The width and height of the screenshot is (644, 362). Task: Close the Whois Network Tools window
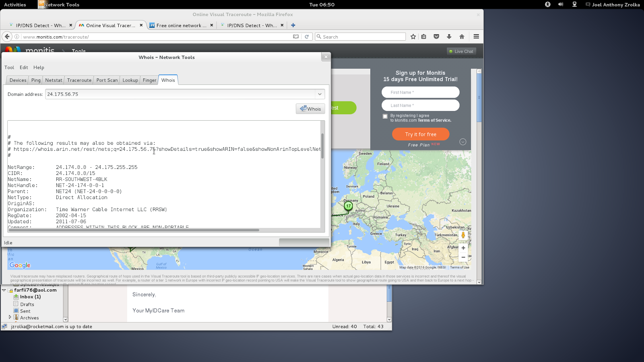pyautogui.click(x=326, y=57)
